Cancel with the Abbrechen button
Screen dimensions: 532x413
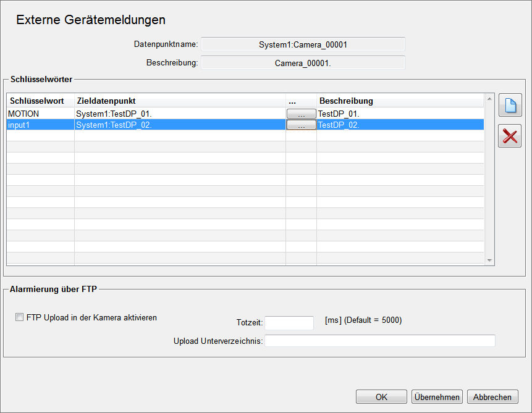[492, 397]
